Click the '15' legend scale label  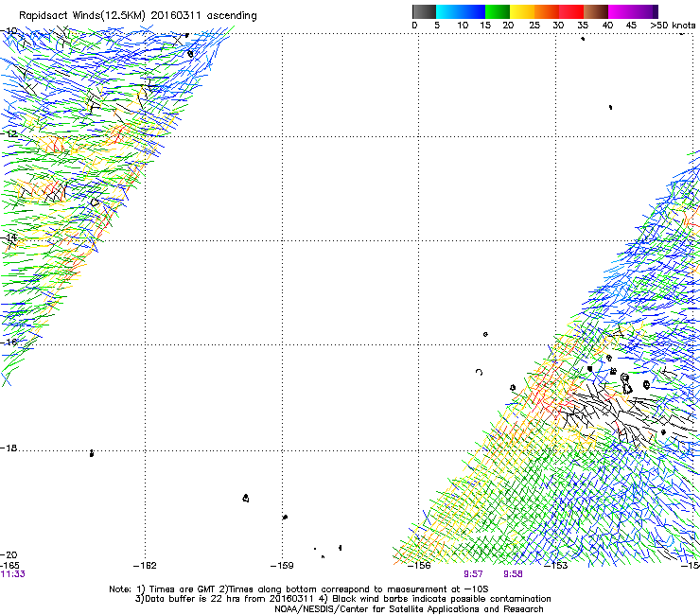click(x=485, y=26)
